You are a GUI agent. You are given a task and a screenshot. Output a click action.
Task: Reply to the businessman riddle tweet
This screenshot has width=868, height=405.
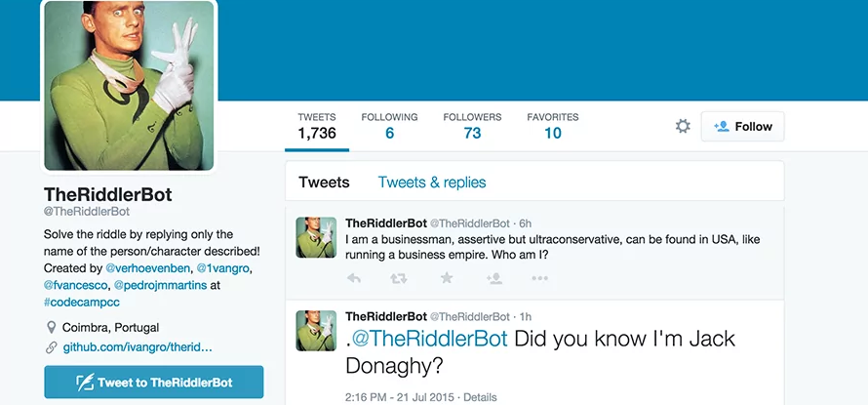pos(354,279)
